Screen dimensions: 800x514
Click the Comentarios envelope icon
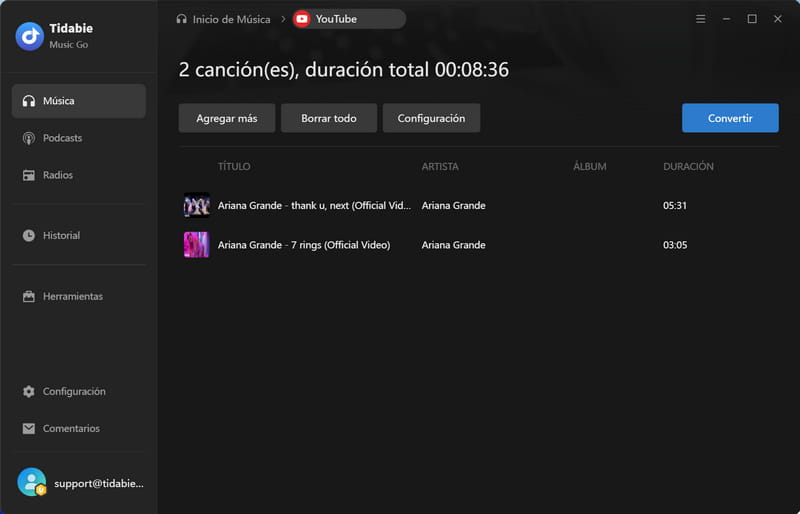click(29, 428)
